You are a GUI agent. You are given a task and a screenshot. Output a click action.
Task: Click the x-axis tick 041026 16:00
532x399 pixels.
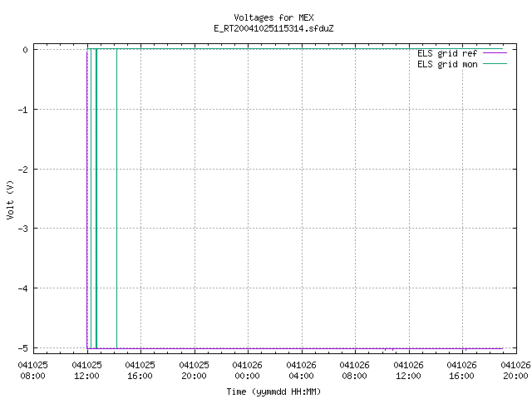click(x=462, y=371)
